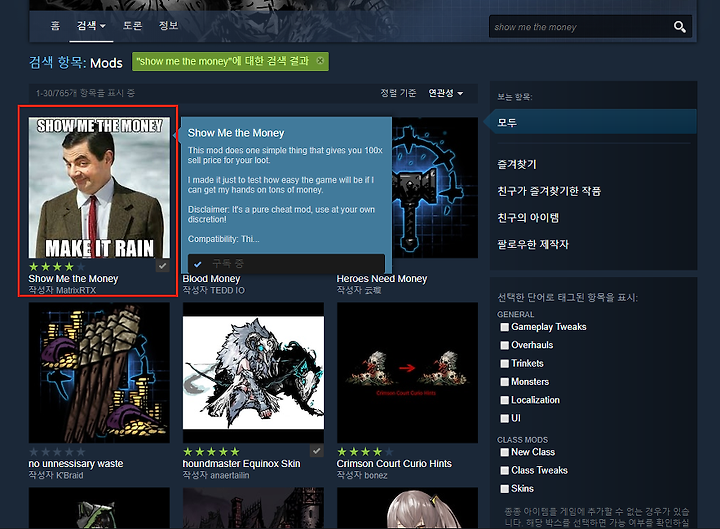Open the Crimson Court Curio Hints title link

pos(394,464)
